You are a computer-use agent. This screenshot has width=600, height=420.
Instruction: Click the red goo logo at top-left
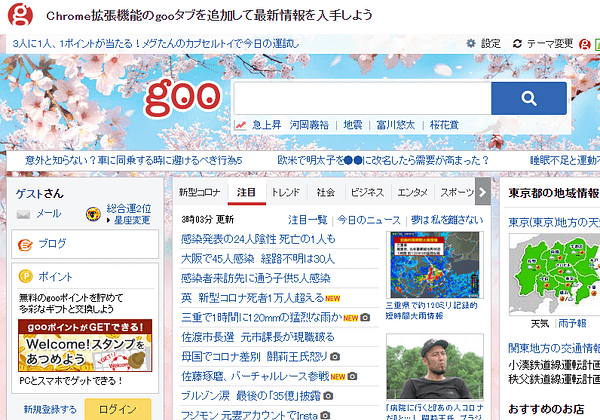click(x=20, y=15)
